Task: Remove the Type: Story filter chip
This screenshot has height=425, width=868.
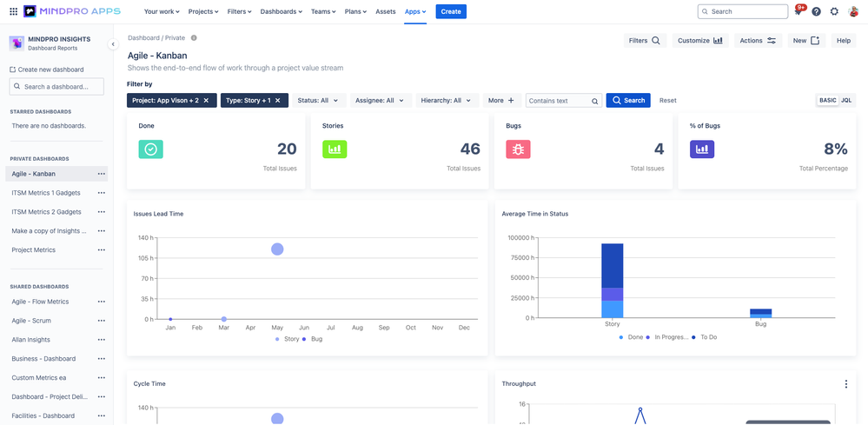Action: tap(278, 100)
